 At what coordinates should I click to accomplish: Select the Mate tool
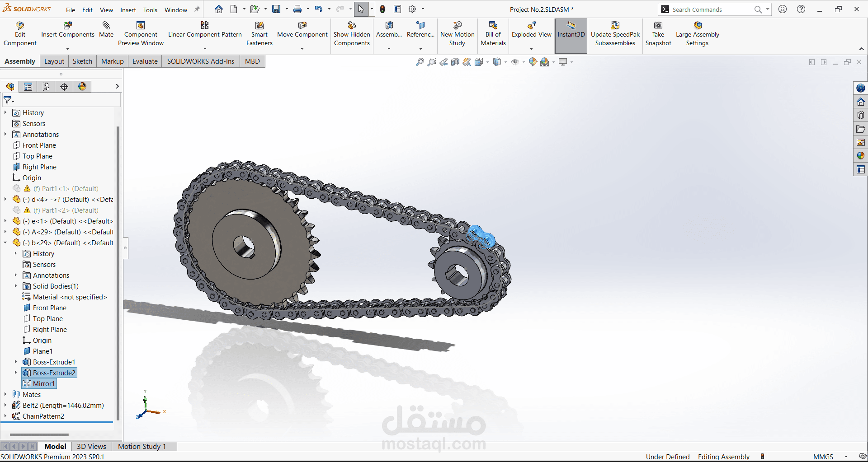pos(106,30)
